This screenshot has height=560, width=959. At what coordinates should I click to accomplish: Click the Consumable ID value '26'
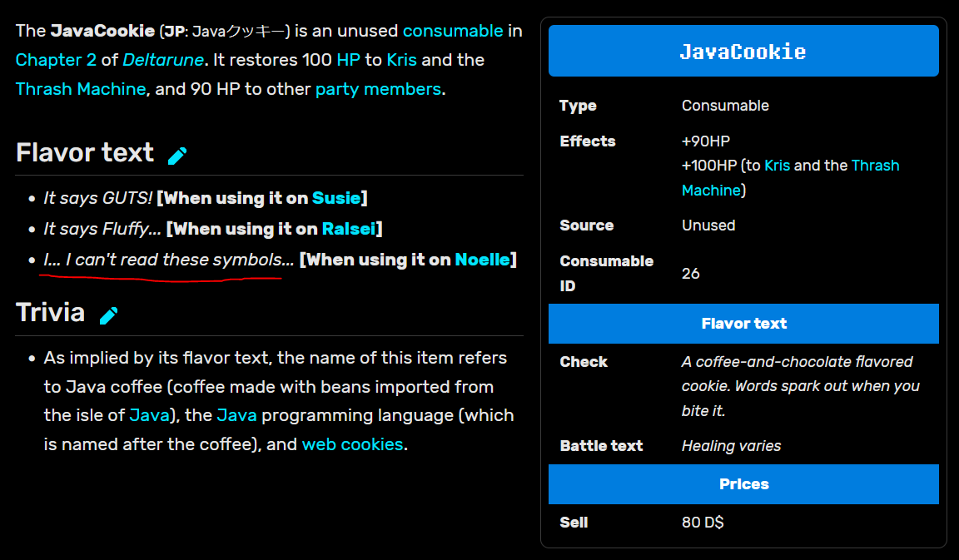pyautogui.click(x=690, y=273)
